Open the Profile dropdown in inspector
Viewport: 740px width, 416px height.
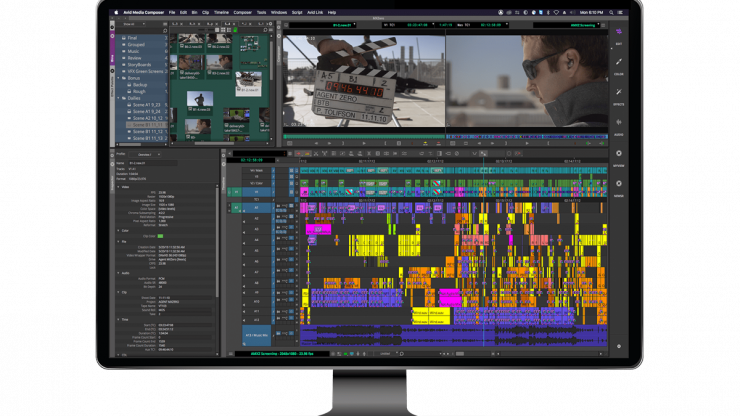pyautogui.click(x=144, y=154)
